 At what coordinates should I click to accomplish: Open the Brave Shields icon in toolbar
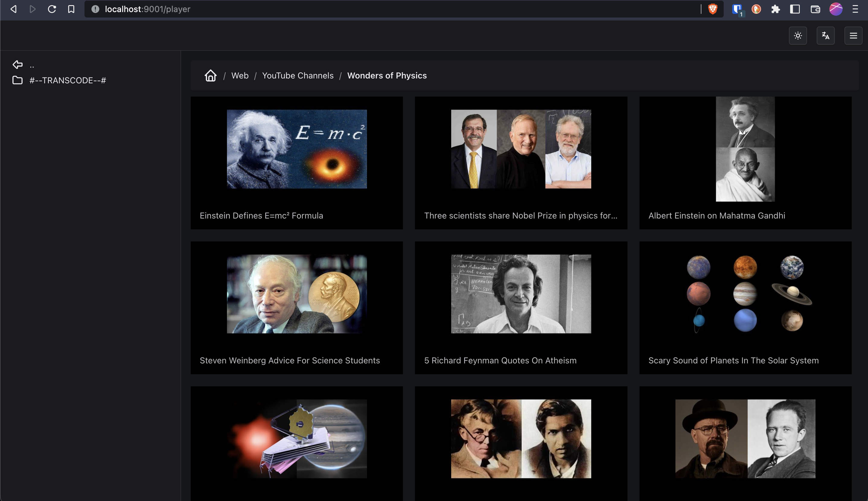pos(712,9)
